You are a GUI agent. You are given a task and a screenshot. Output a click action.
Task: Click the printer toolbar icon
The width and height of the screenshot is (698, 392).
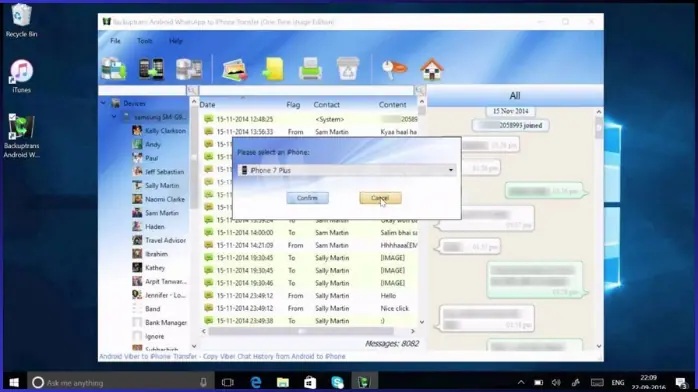[310, 69]
